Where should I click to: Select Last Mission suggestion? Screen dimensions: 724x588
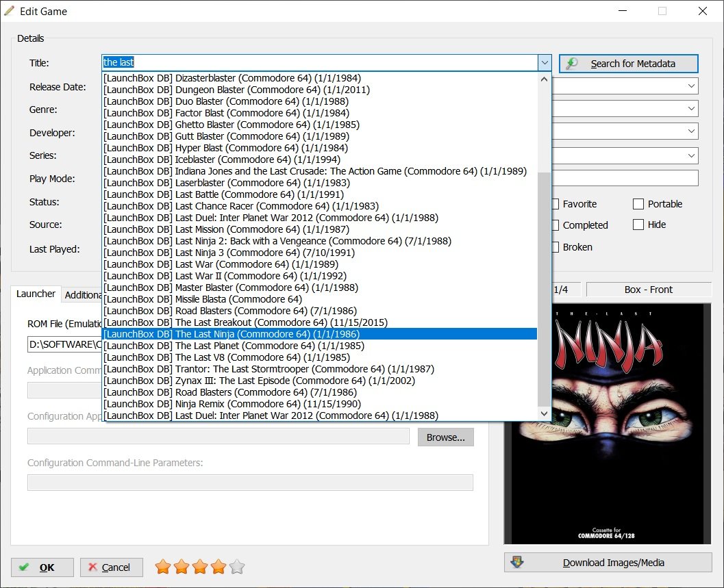[x=319, y=229]
